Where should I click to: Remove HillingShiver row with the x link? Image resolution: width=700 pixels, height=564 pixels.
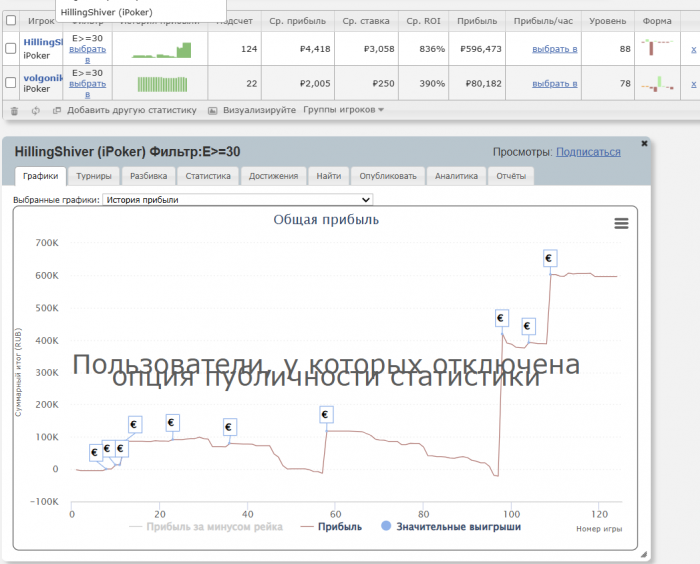(693, 49)
